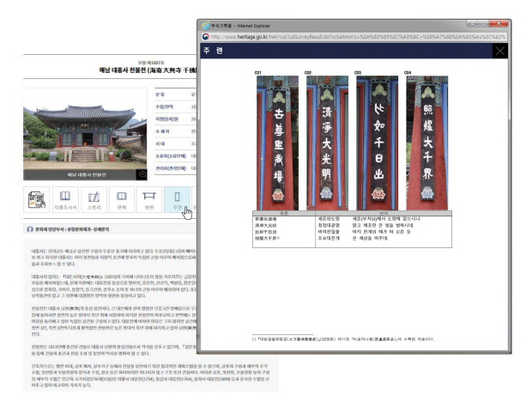Click the 관리자(관리단체) label in the info table
The width and height of the screenshot is (532, 407).
point(171,168)
